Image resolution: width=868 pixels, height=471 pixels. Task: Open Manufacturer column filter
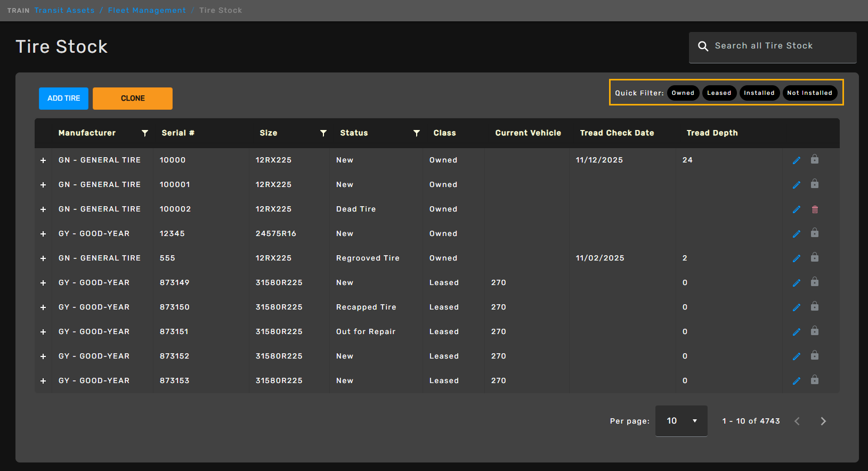coord(145,133)
